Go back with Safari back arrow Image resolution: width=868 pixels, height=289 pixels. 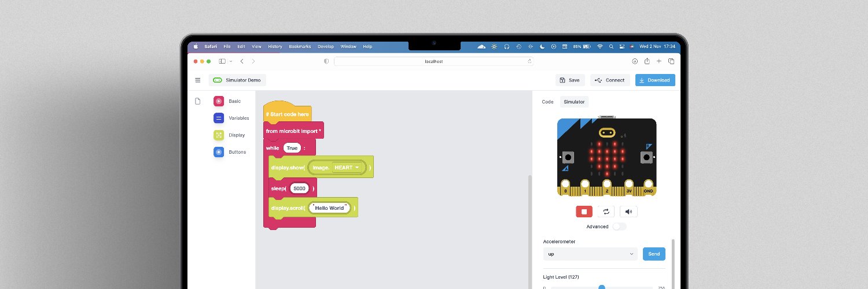(242, 61)
